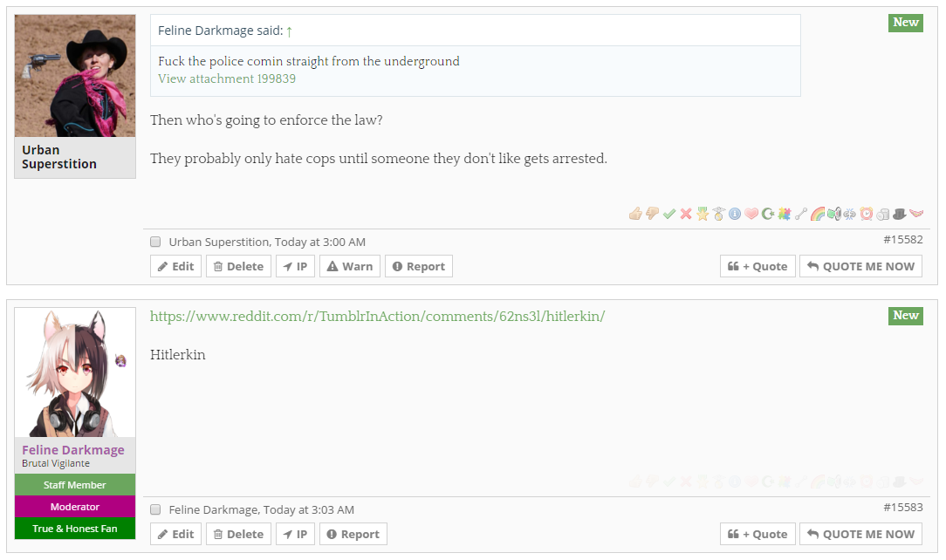Click colorful puzzle piece rating on post #15582
946x560 pixels.
coord(785,214)
